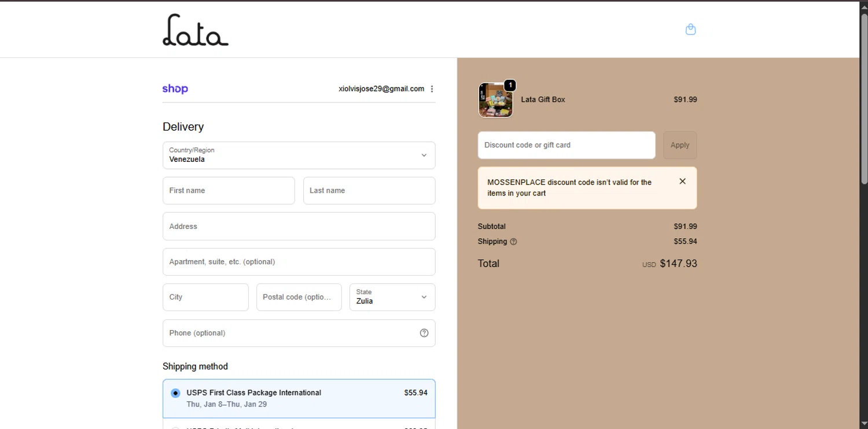Focus the Address field
868x429 pixels.
pos(299,226)
